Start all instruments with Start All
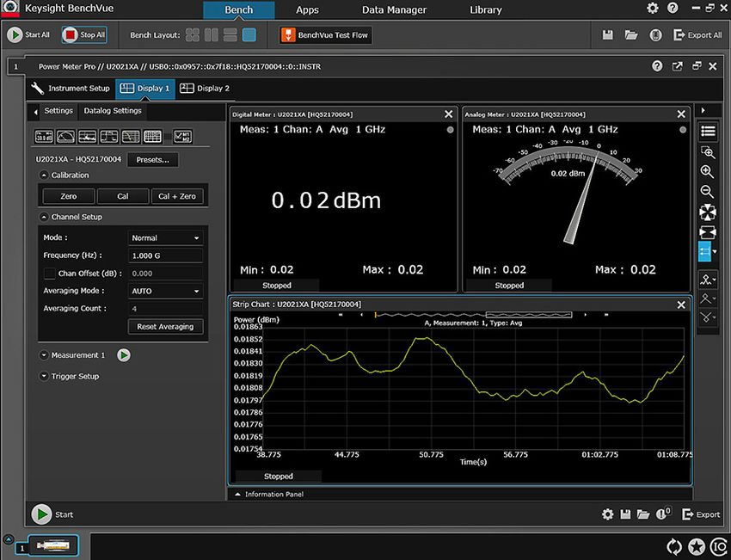 pos(28,34)
